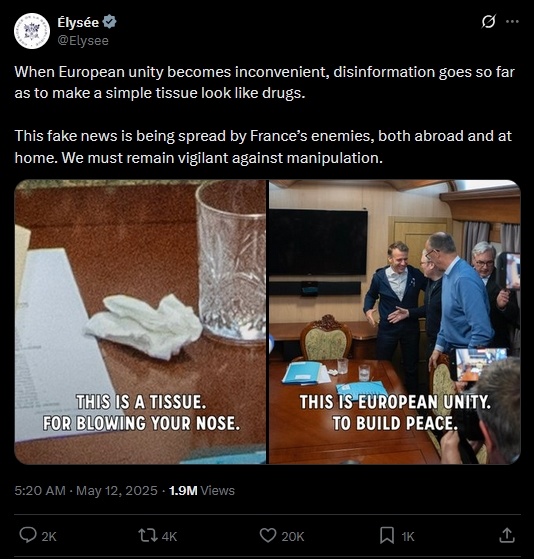Click the 5:20 AM · May 12, 2025 timestamp
Image resolution: width=534 pixels, height=559 pixels.
86,491
